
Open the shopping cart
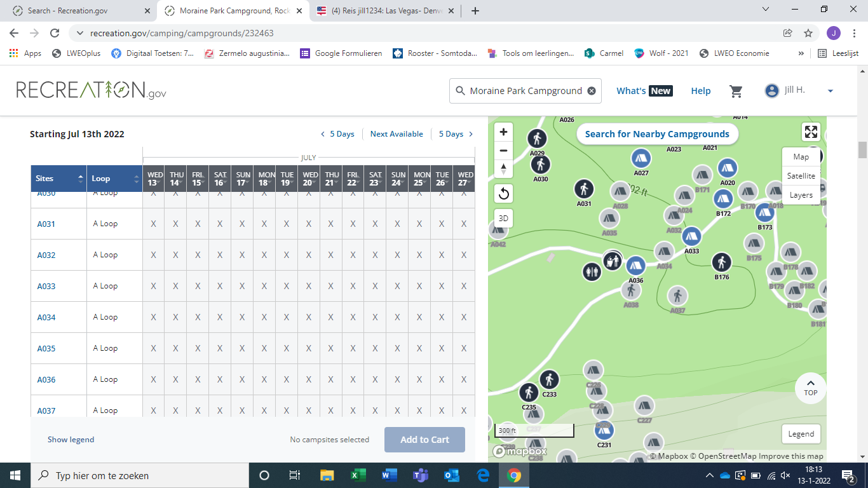[736, 91]
